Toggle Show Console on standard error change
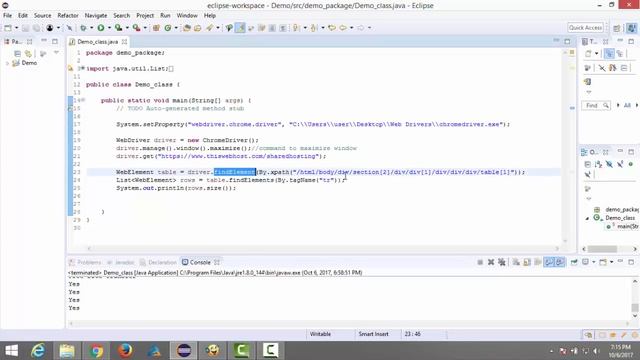Image resolution: width=640 pixels, height=360 pixels. pyautogui.click(x=560, y=262)
